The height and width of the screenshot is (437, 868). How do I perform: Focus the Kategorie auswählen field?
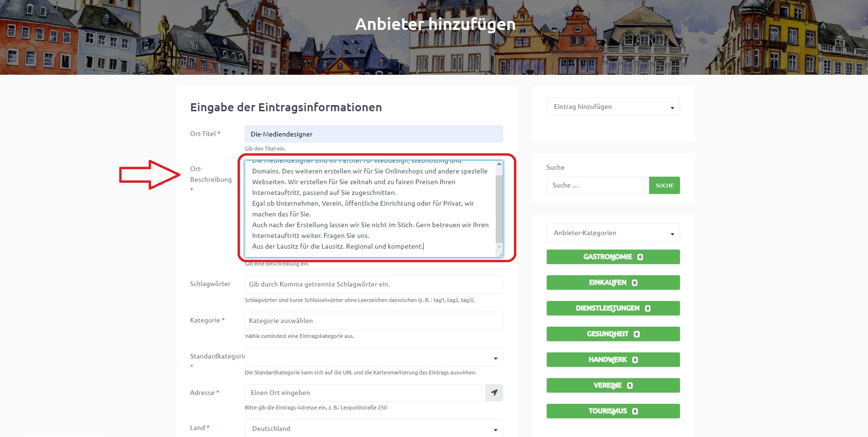pyautogui.click(x=373, y=321)
